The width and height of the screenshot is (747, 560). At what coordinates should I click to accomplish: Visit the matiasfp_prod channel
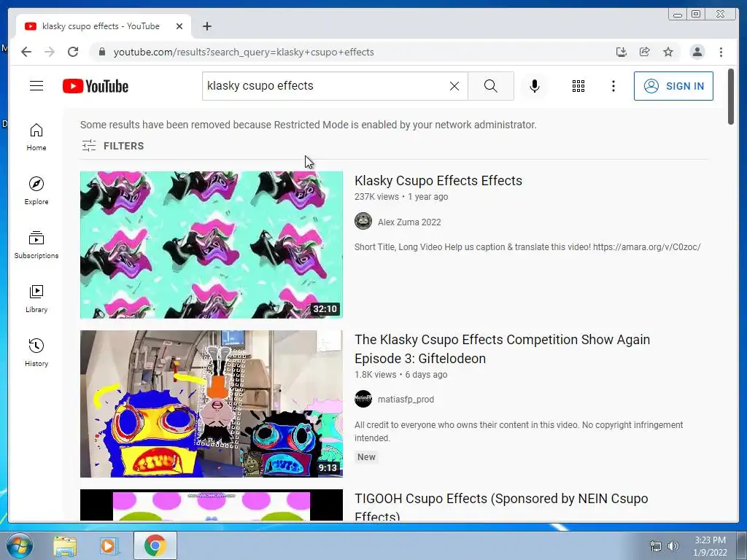click(x=406, y=399)
